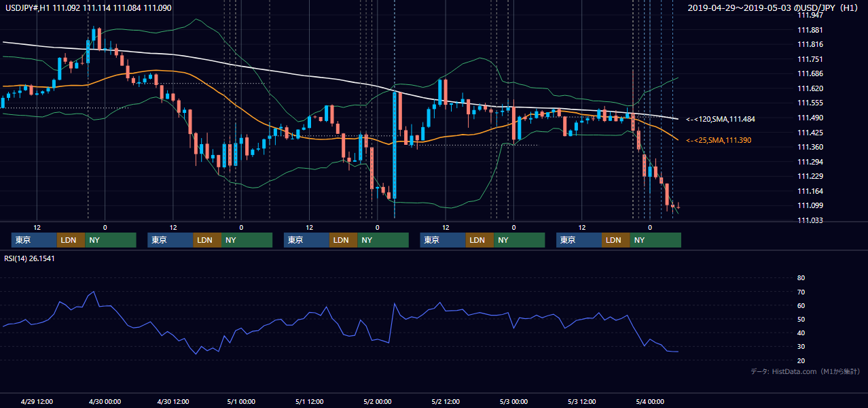The width and height of the screenshot is (868, 408).
Task: Select the 25 SMA label reading 111.390
Action: coord(720,140)
